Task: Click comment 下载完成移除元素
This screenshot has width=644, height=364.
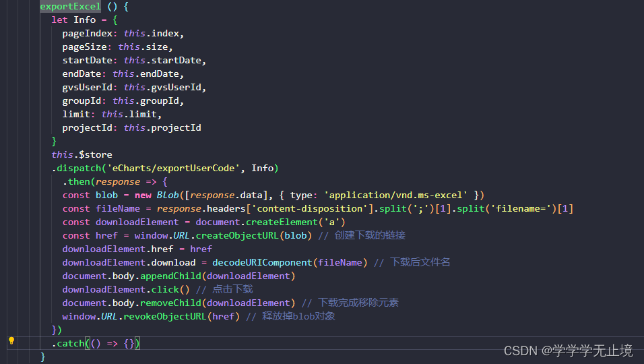Action: (x=350, y=303)
